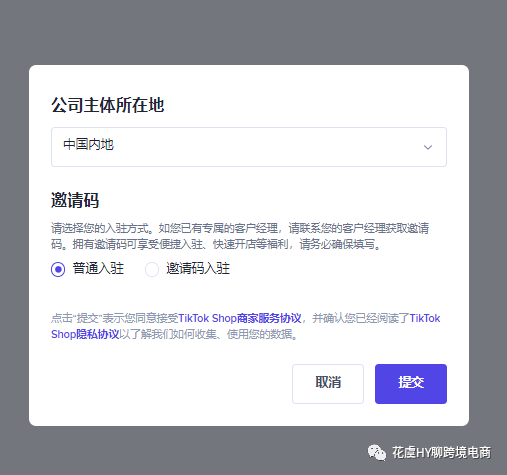Click the dimmed gray backdrop above the dialog
Screen dimensions: 507x475
(x=253, y=32)
